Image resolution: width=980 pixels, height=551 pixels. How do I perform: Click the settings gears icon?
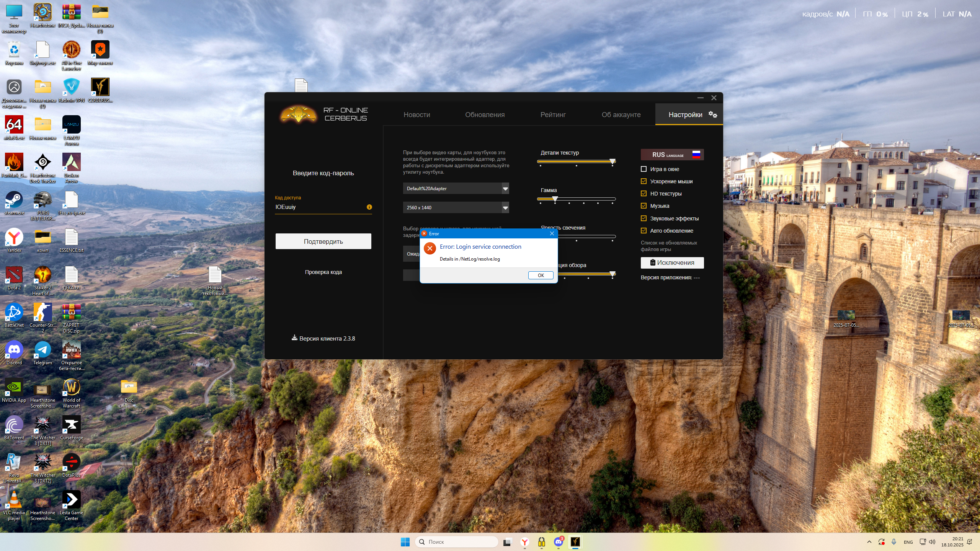[712, 114]
